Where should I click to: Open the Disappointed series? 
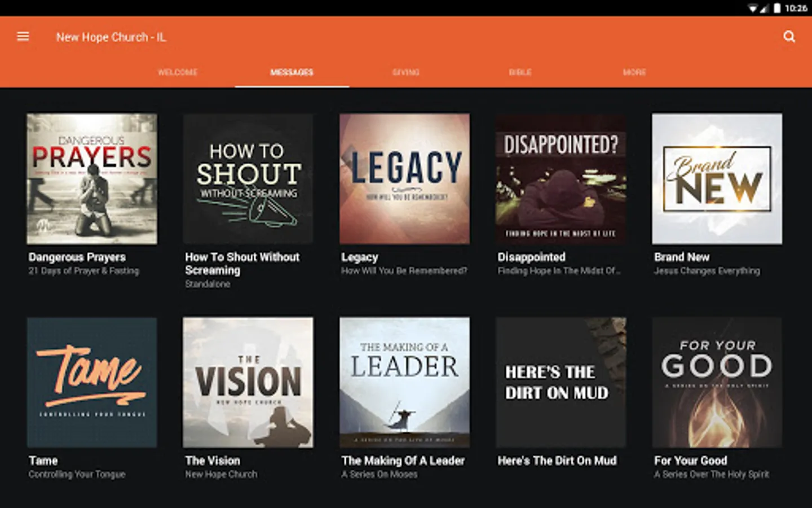561,179
